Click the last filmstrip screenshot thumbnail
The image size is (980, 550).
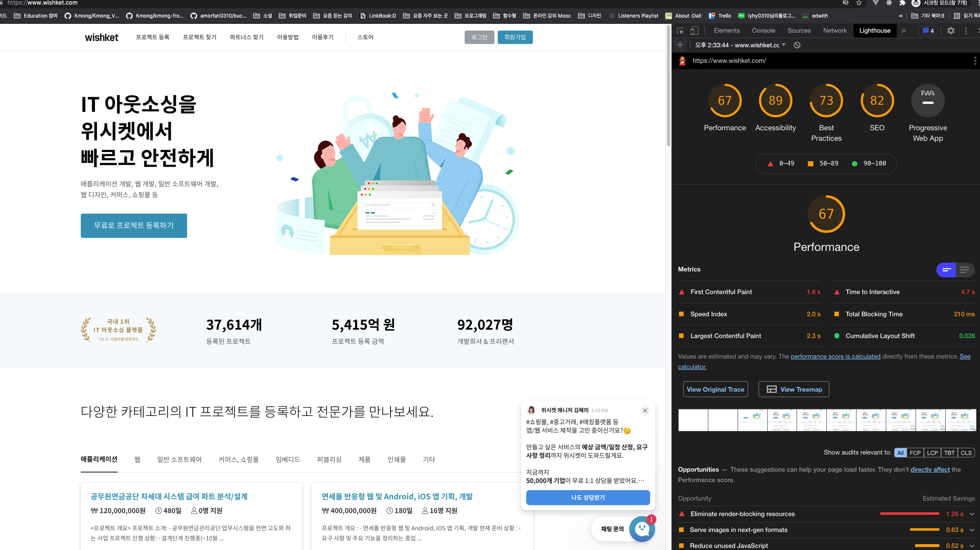[960, 420]
